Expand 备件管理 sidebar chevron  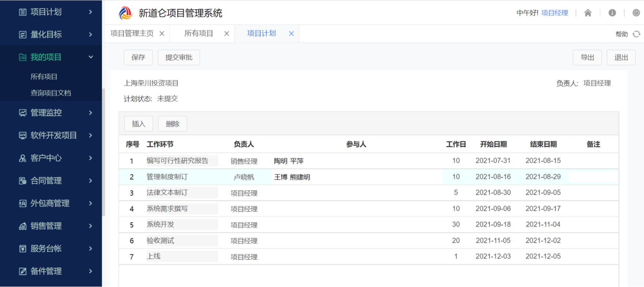pyautogui.click(x=91, y=271)
